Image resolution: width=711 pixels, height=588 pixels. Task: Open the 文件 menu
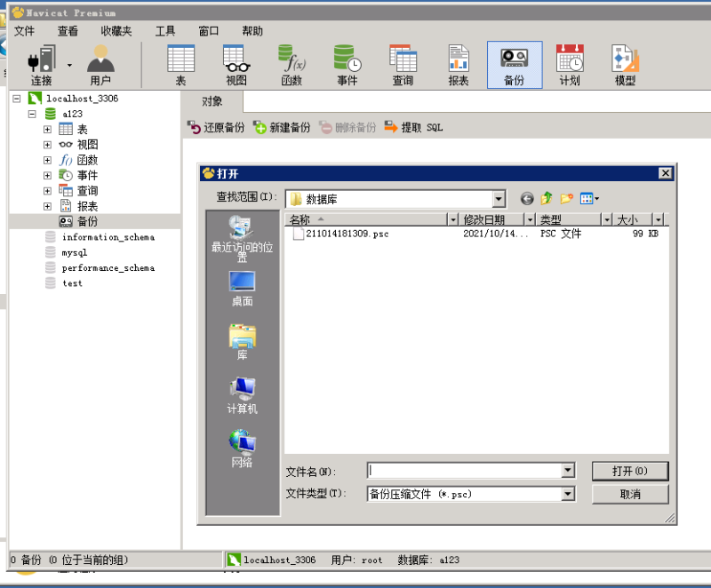(24, 31)
